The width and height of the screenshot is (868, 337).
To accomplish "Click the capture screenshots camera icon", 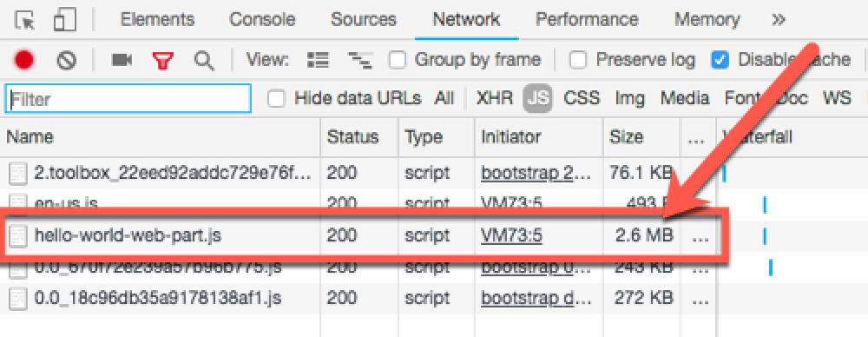I will pos(122,59).
